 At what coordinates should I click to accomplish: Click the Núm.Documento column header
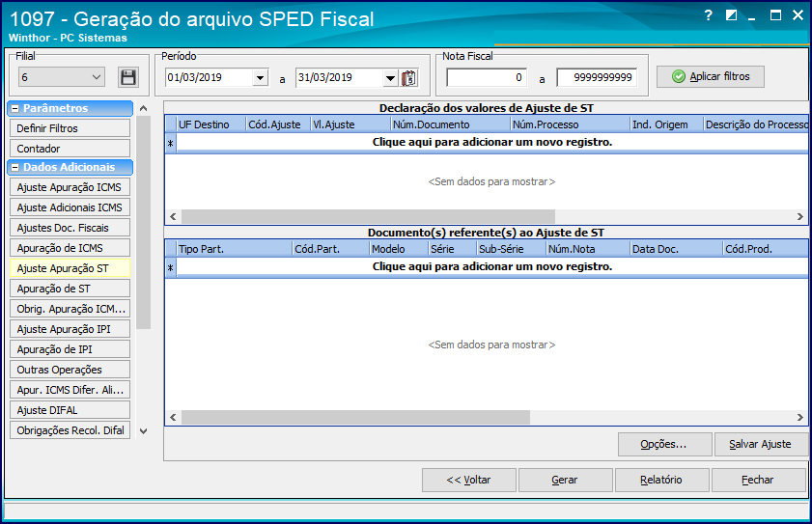450,124
